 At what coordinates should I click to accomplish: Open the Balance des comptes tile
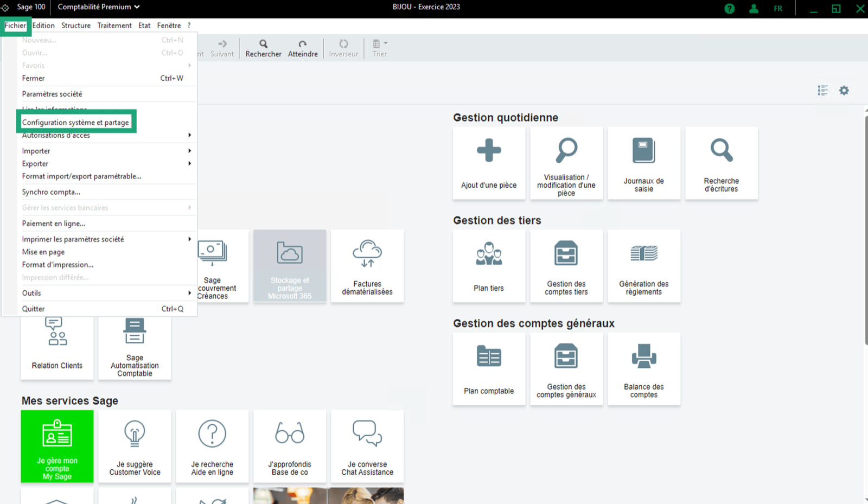tap(644, 369)
